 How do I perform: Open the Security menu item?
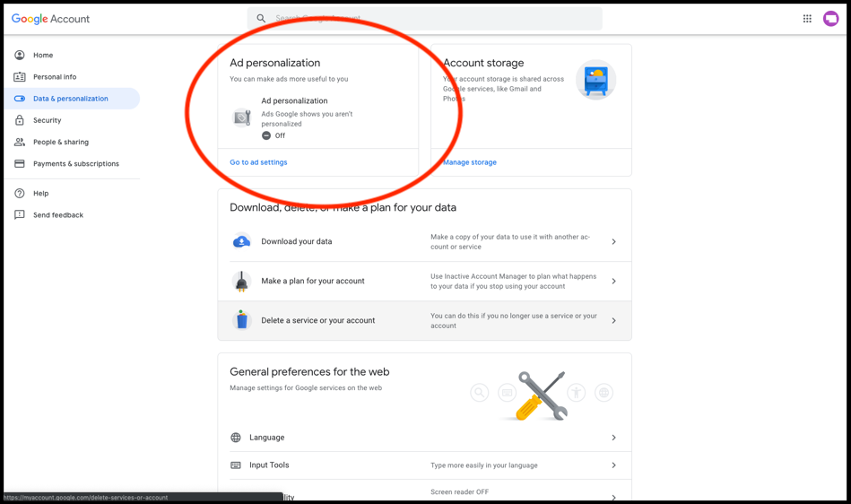click(x=72, y=120)
